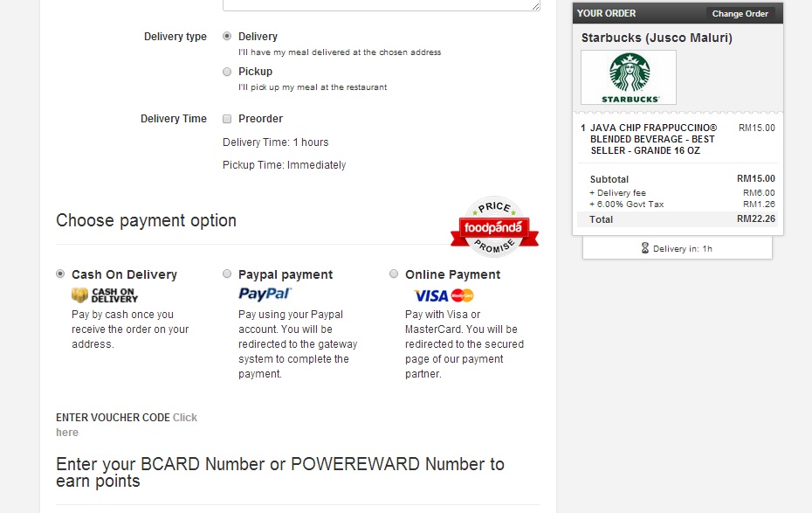Image resolution: width=812 pixels, height=513 pixels.
Task: Select the Paypal payment radio button
Action: (x=227, y=274)
